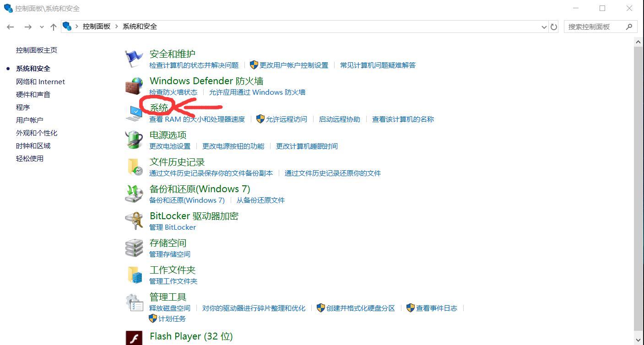Click the 工作文件夹 folder icon
This screenshot has height=345, width=644.
134,275
